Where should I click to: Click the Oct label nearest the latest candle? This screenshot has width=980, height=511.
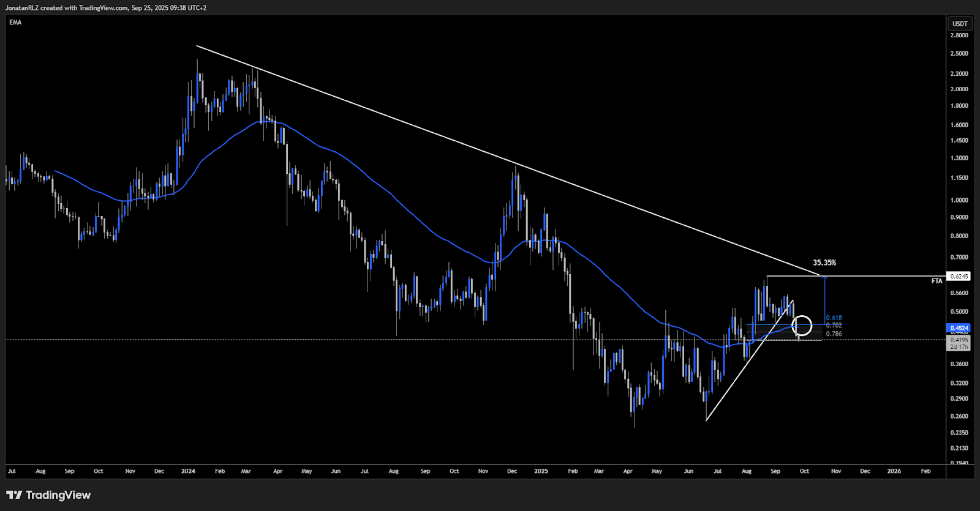click(804, 471)
